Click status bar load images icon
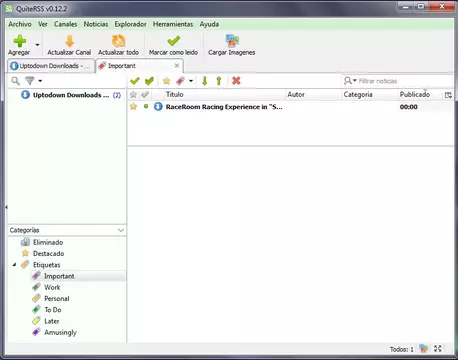Image resolution: width=458 pixels, height=360 pixels. pyautogui.click(x=423, y=349)
